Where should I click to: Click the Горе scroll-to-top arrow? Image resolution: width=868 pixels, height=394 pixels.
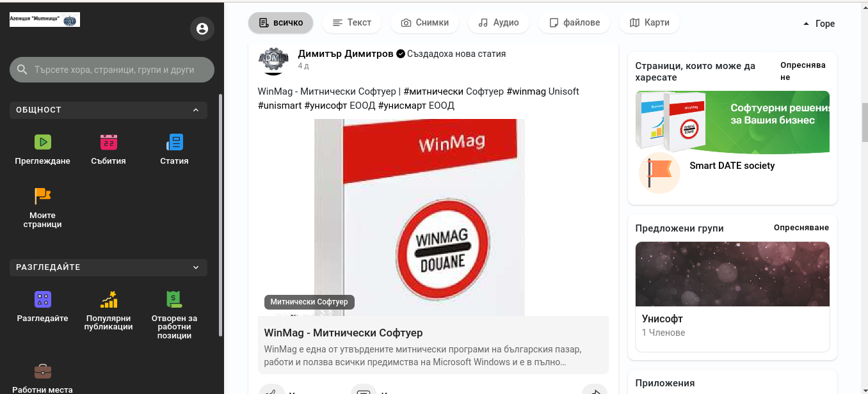tap(806, 24)
